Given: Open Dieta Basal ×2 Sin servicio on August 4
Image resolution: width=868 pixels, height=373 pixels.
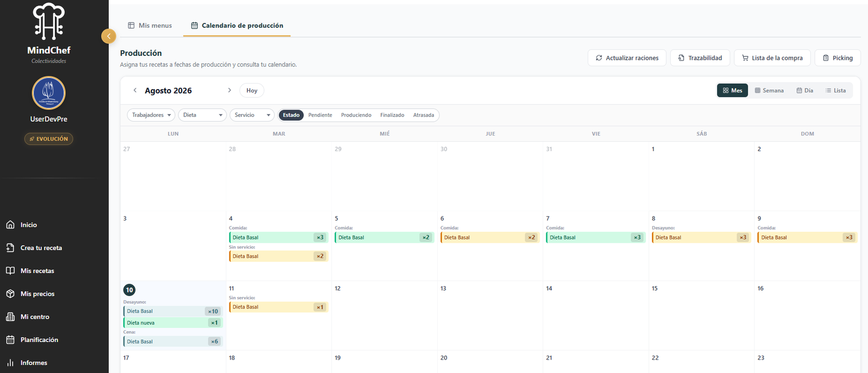Looking at the screenshot, I should [279, 256].
